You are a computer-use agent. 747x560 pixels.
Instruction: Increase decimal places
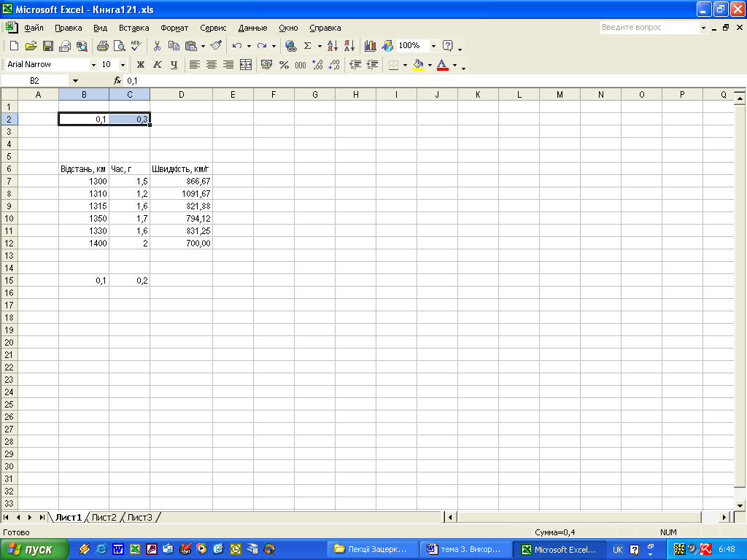click(318, 65)
